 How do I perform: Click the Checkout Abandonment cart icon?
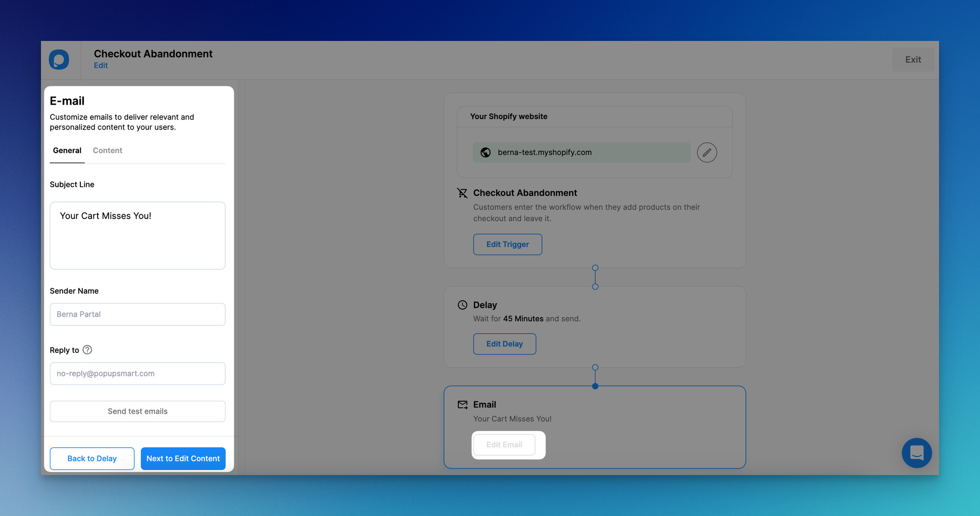point(462,193)
